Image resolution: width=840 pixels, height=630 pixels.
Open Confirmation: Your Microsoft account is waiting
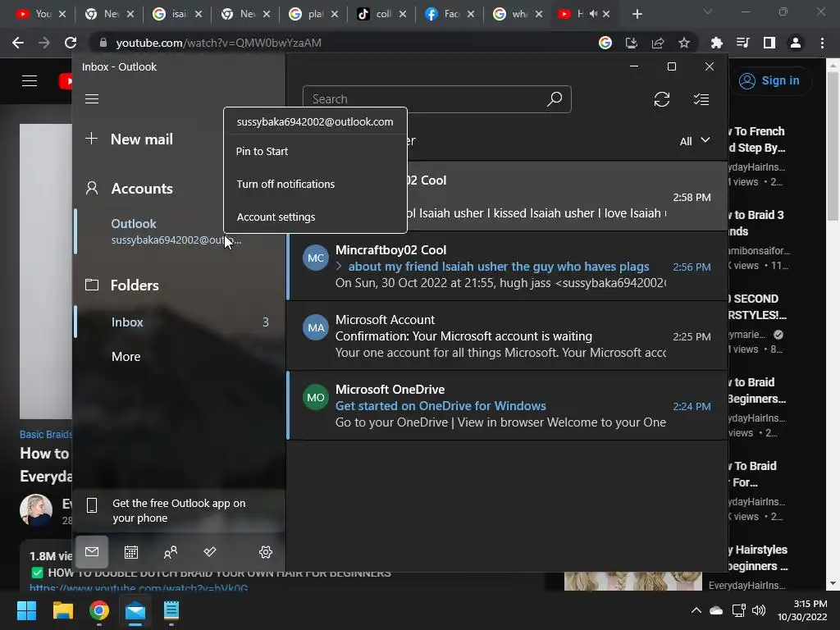[x=506, y=336]
